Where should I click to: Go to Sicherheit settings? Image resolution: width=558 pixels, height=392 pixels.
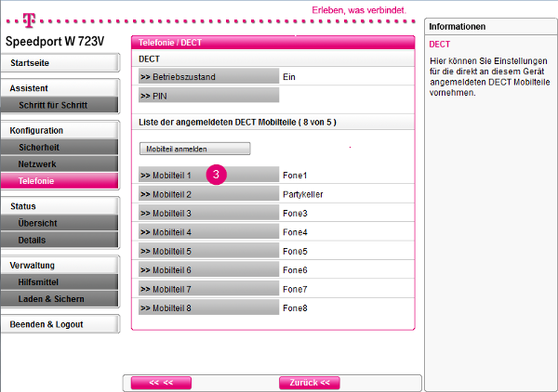60,147
